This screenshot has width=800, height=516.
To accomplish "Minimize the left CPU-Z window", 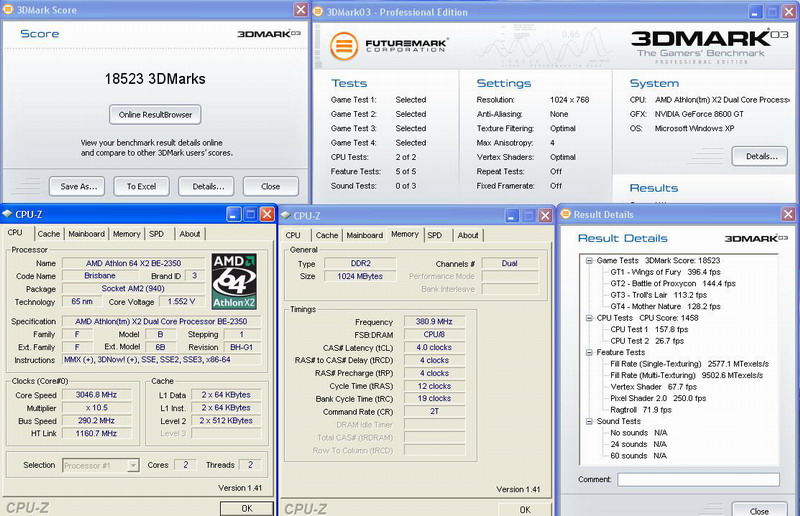I will coord(234,214).
